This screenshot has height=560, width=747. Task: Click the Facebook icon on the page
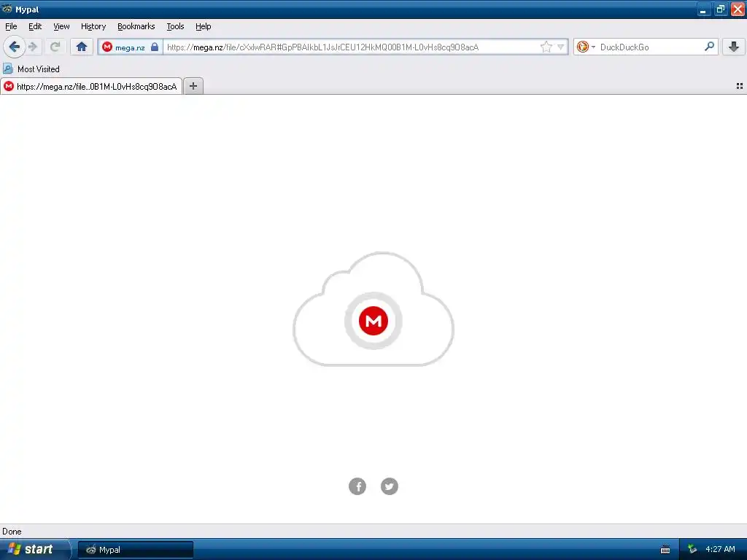[357, 486]
